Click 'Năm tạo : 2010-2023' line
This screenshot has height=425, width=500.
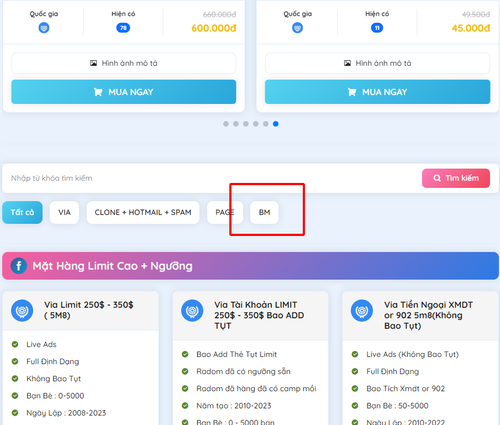[234, 406]
